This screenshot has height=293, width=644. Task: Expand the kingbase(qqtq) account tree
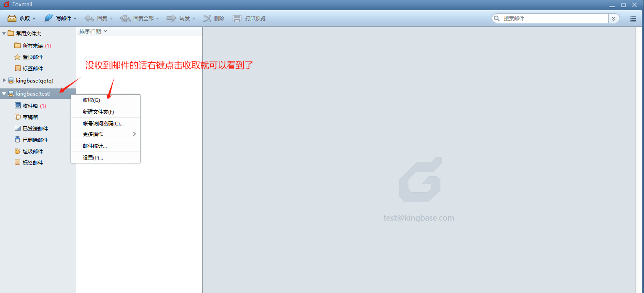(x=5, y=80)
